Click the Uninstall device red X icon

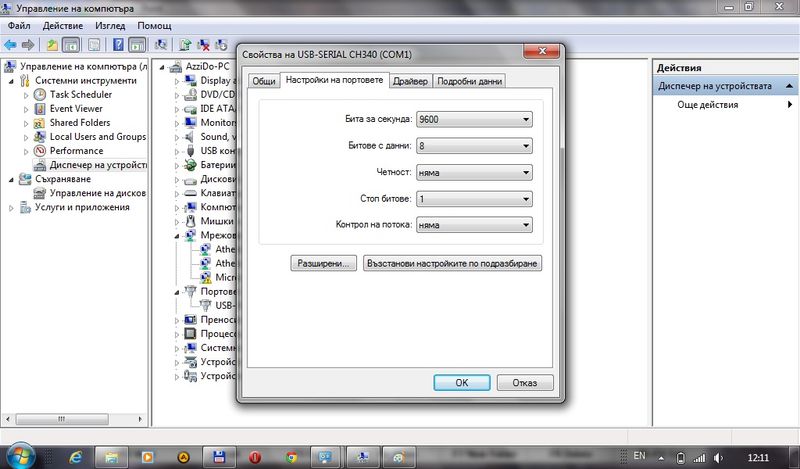tap(204, 44)
